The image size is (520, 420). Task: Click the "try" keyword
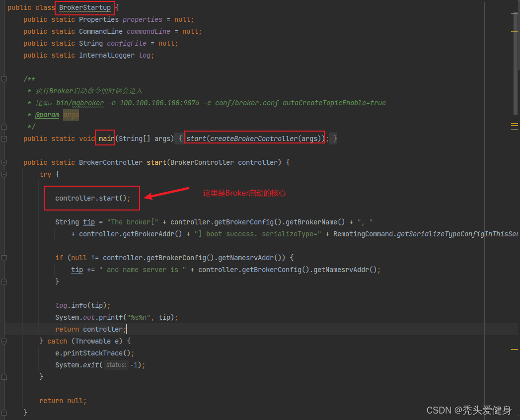pyautogui.click(x=45, y=174)
